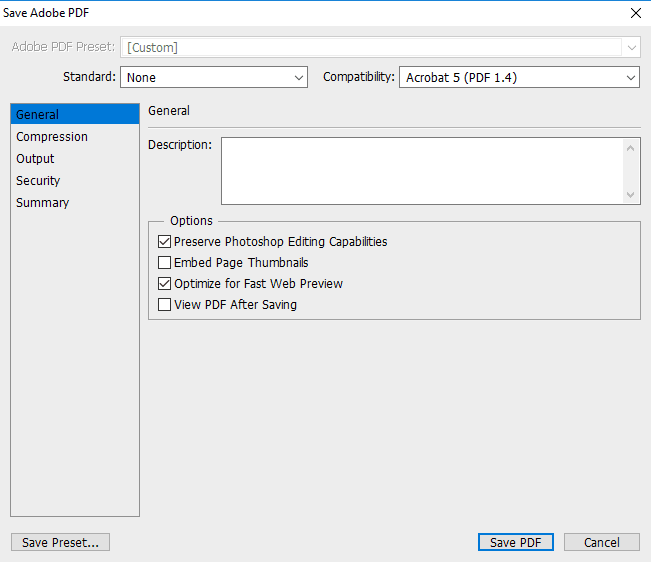Image resolution: width=651 pixels, height=562 pixels.
Task: Click the Save Preset... button
Action: [x=61, y=542]
